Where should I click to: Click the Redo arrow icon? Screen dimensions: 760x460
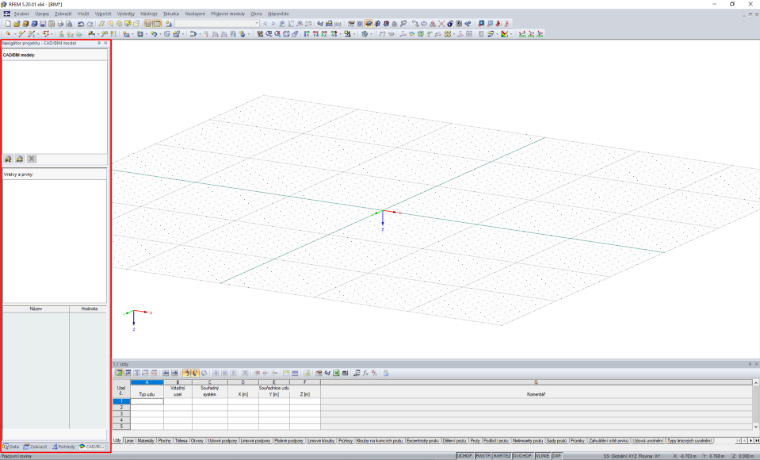[x=90, y=23]
